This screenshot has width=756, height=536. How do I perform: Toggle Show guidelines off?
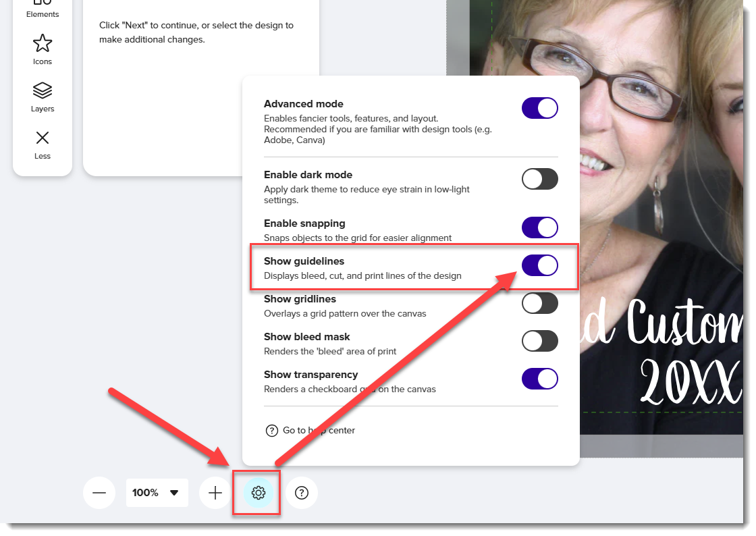539,265
